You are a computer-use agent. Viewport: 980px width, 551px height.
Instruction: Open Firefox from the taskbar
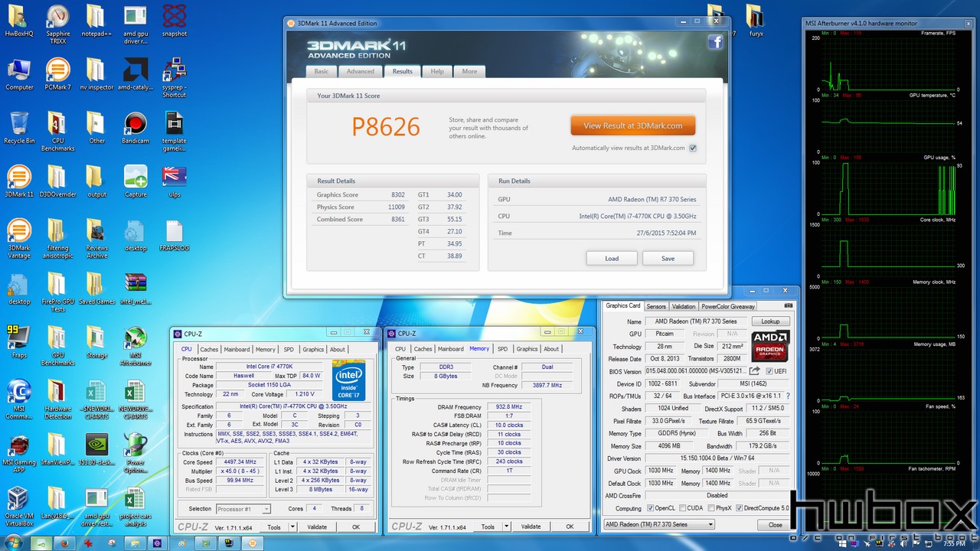tap(66, 543)
